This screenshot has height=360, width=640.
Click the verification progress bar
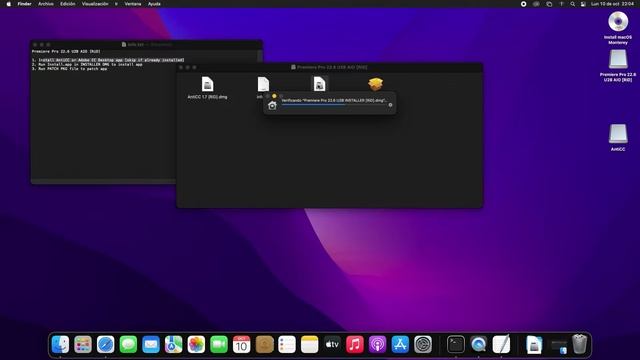coord(333,105)
